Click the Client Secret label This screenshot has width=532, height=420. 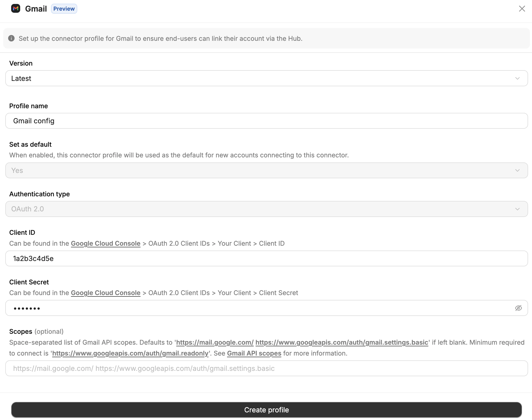tap(29, 282)
